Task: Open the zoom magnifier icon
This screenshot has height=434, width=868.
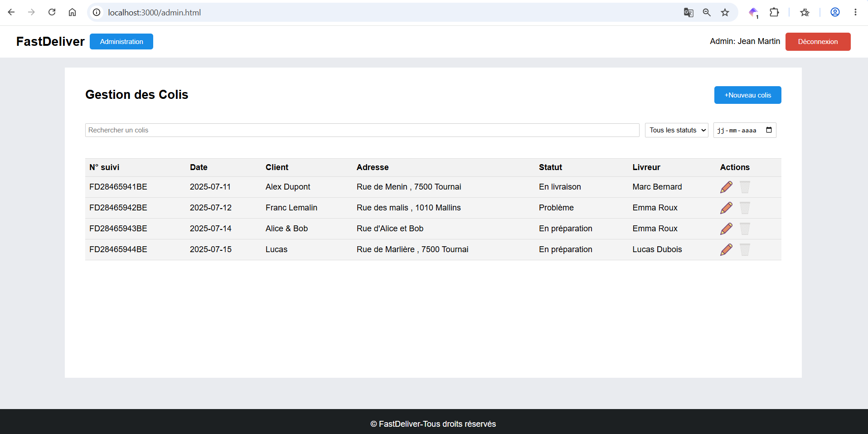Action: 707,12
